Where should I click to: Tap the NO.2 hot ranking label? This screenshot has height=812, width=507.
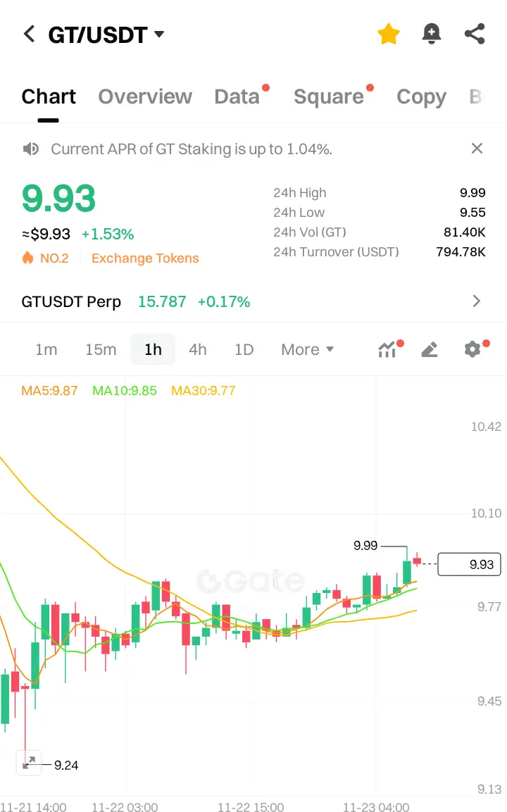[x=54, y=258]
